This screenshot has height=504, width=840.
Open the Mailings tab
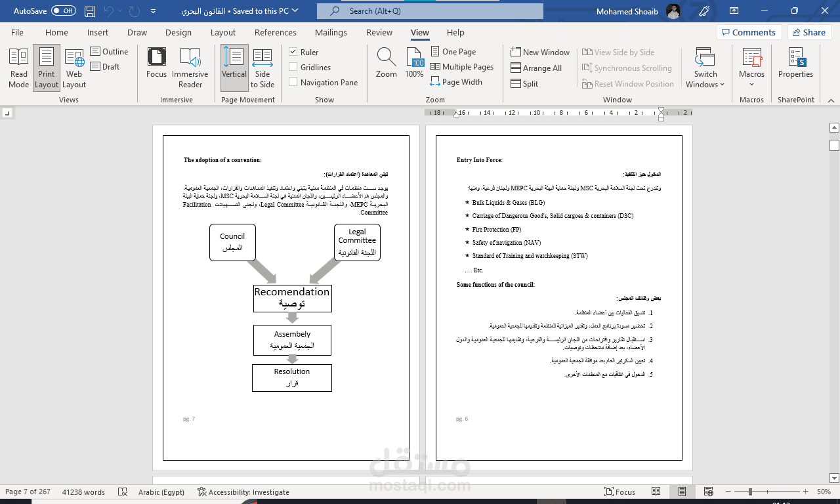(331, 32)
